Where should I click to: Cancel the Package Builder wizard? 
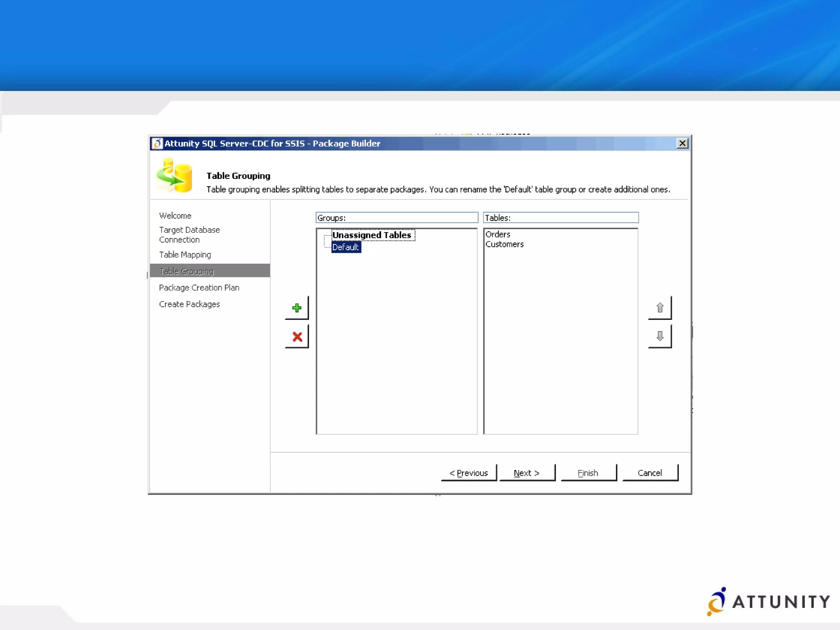click(650, 473)
